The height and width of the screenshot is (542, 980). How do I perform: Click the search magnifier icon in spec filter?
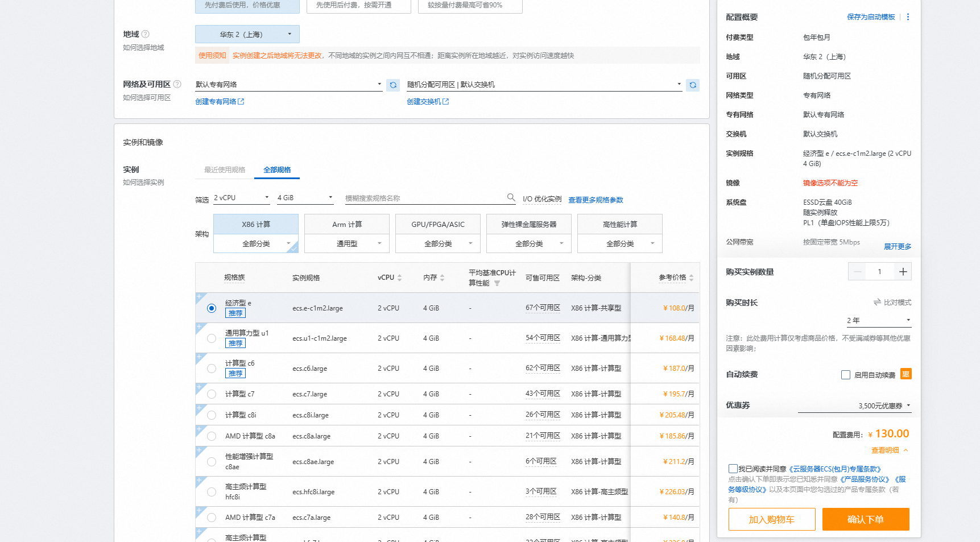coord(511,197)
